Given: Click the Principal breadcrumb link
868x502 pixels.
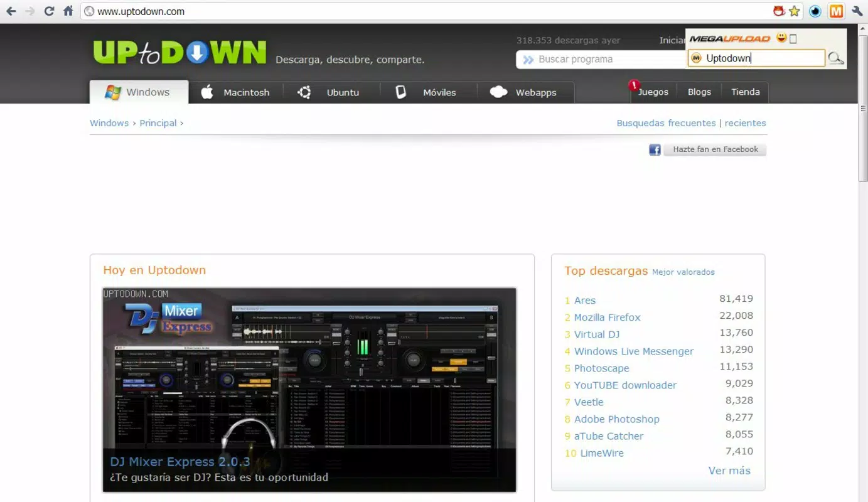Looking at the screenshot, I should (158, 123).
